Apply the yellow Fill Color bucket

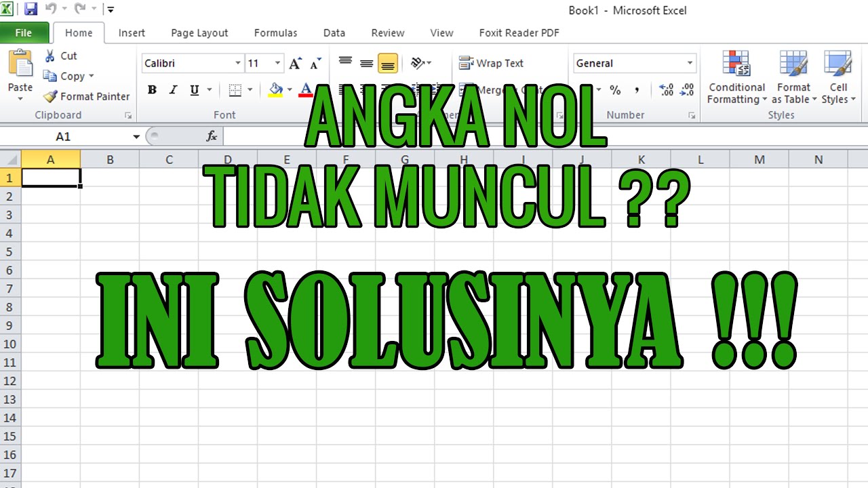point(275,89)
